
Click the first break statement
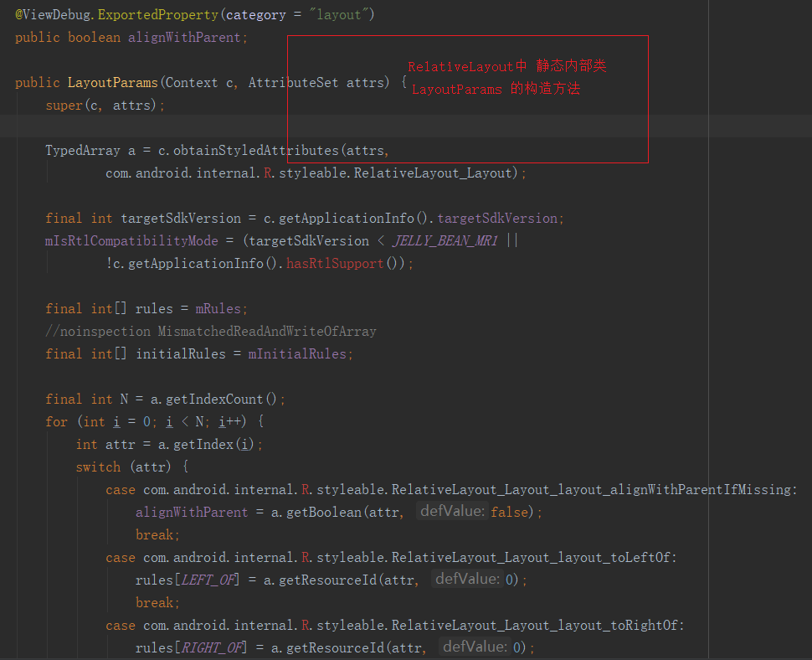tap(157, 535)
